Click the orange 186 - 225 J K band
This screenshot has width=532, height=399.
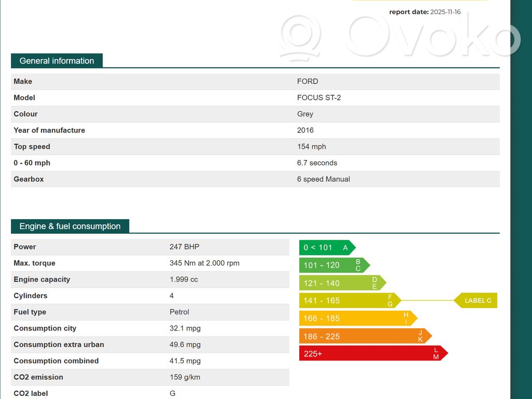365,336
